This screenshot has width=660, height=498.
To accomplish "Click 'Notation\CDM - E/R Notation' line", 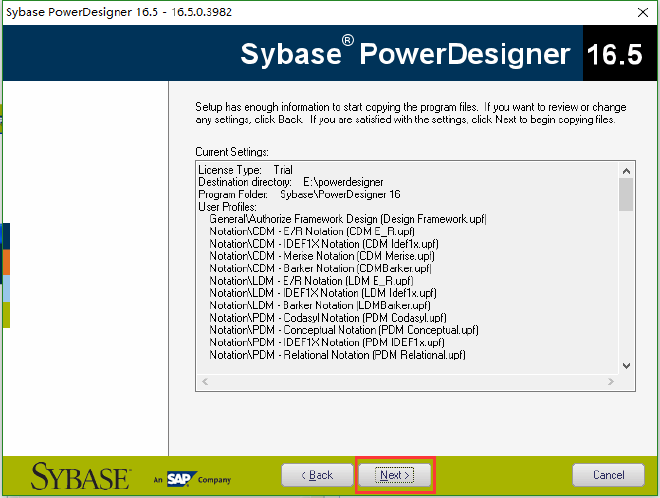I will click(312, 232).
